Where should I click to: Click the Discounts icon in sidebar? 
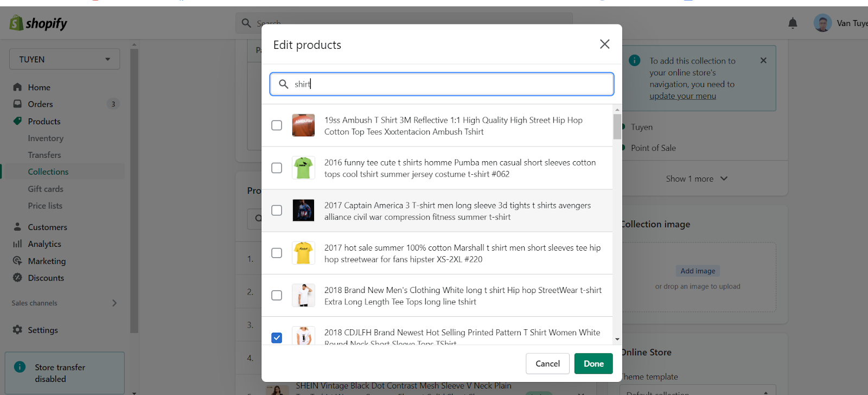pyautogui.click(x=17, y=277)
